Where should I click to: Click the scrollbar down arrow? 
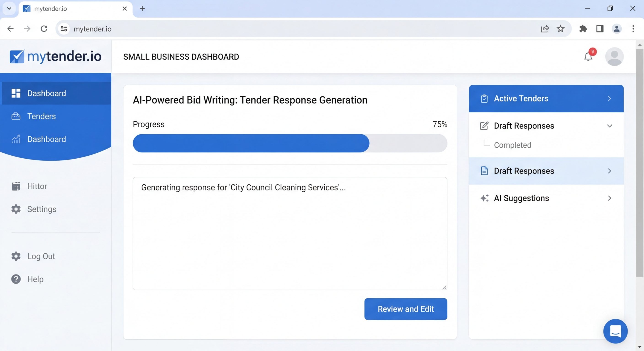click(639, 347)
